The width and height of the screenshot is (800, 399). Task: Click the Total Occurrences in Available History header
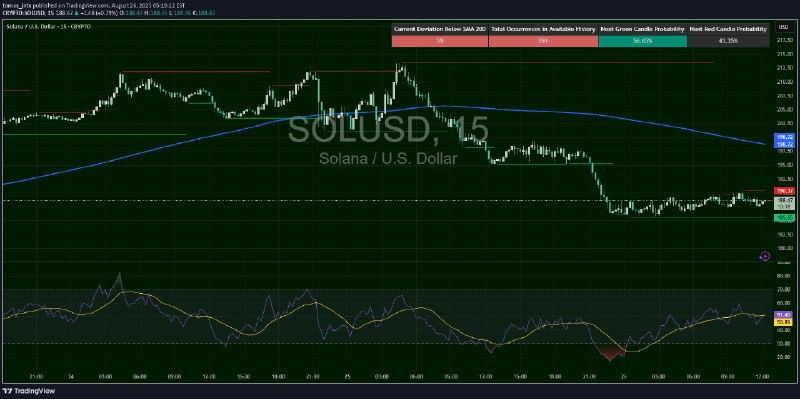pyautogui.click(x=543, y=30)
